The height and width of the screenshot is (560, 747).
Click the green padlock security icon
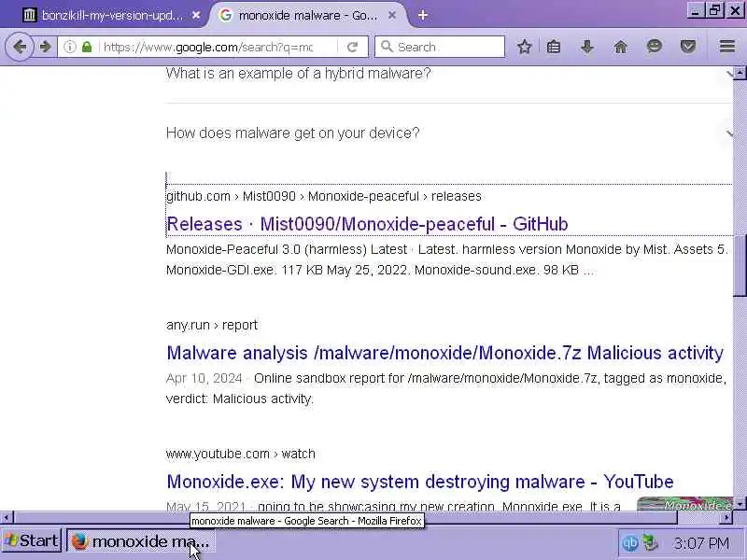click(x=87, y=47)
